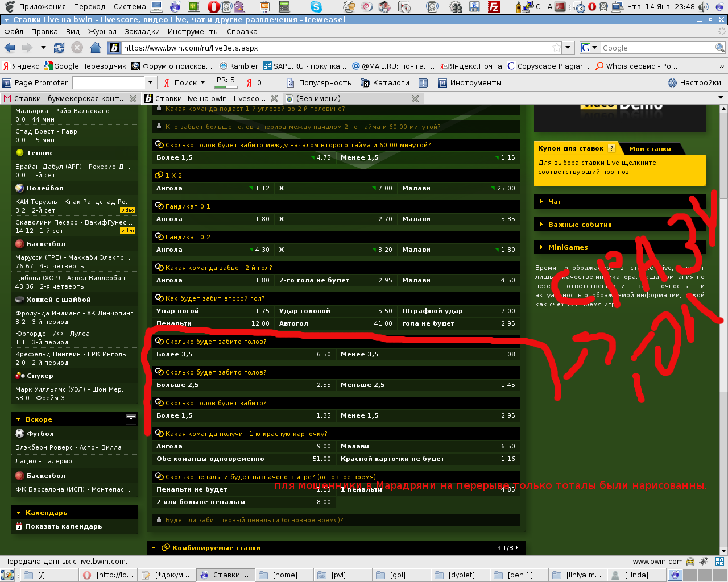
Task: Click the Каталоги toolbar button
Action: (385, 82)
